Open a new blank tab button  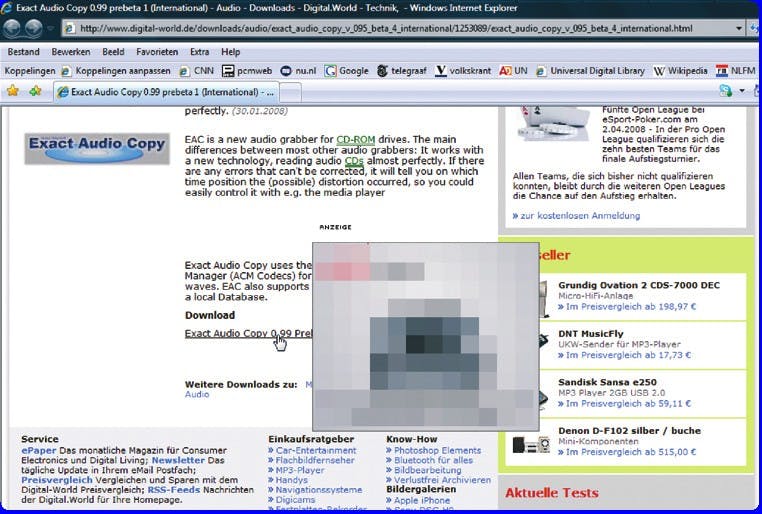(x=291, y=92)
